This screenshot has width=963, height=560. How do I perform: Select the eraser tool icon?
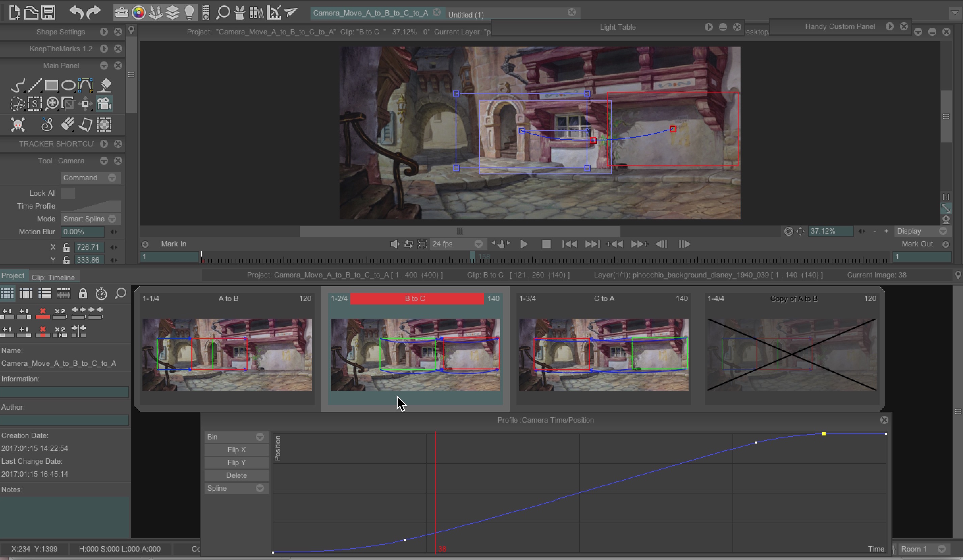click(x=68, y=124)
